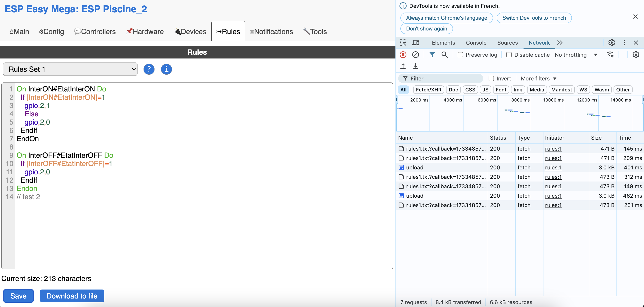
Task: Click the blue question mark help icon
Action: click(x=149, y=69)
